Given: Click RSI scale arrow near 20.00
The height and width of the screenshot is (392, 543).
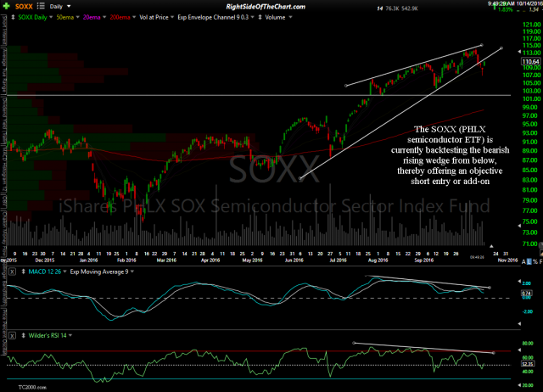Looking at the screenshot, I should click(x=518, y=385).
